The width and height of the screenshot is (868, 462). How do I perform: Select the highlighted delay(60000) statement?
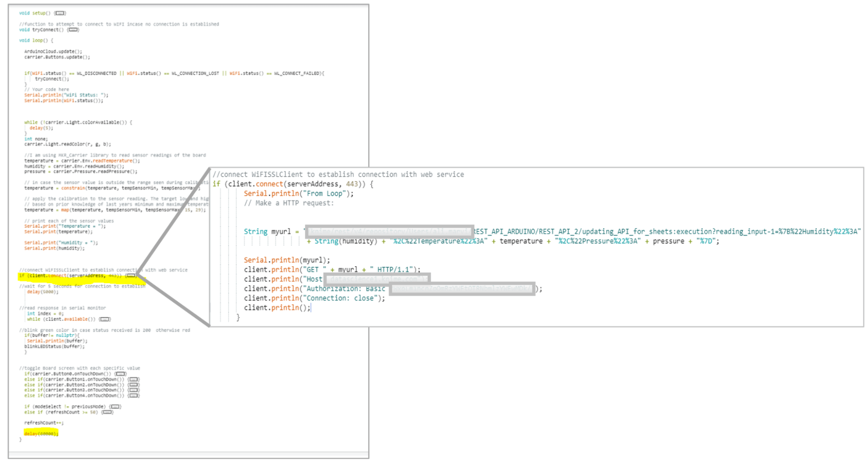click(40, 433)
